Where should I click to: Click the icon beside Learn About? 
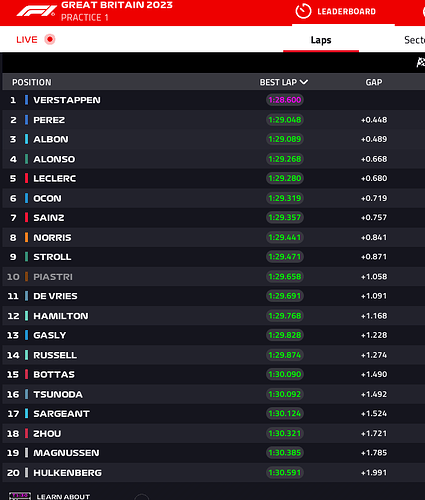coord(20,496)
